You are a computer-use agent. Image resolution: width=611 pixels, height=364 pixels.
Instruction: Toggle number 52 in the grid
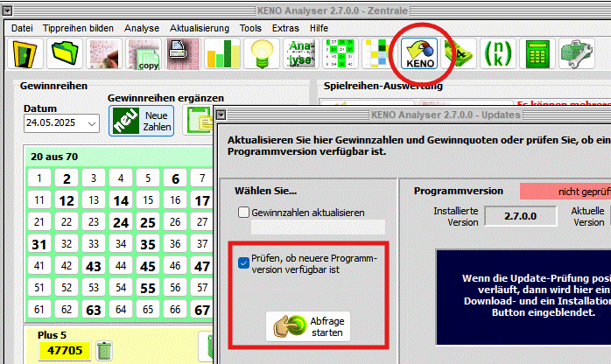(67, 288)
